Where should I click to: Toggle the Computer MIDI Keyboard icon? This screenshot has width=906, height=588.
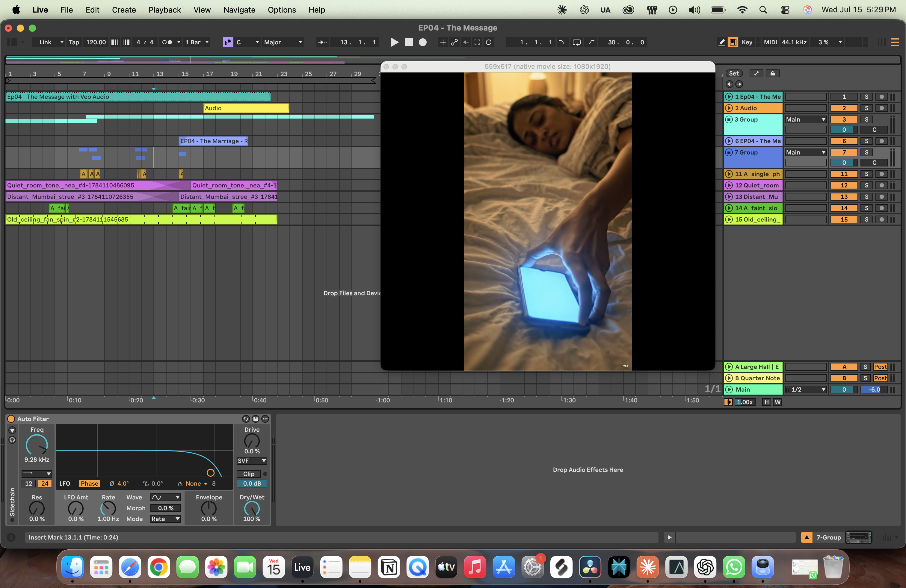click(x=733, y=42)
